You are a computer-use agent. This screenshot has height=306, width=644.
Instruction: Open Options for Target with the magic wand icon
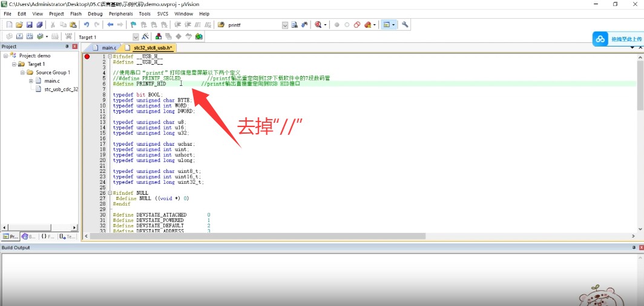coord(145,36)
